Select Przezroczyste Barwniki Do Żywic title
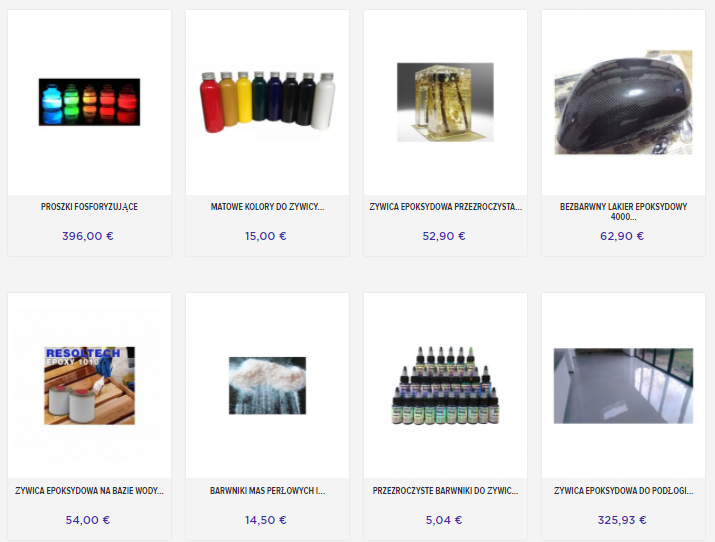715x542 pixels. tap(446, 490)
